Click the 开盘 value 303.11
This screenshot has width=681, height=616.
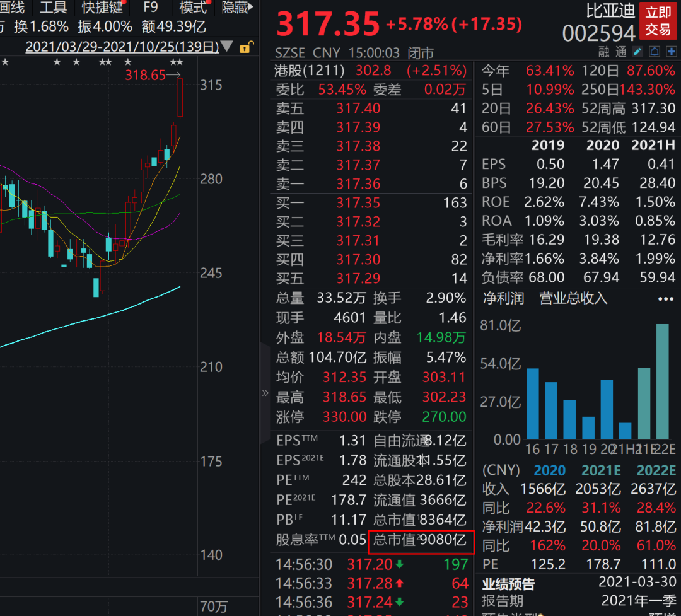444,377
